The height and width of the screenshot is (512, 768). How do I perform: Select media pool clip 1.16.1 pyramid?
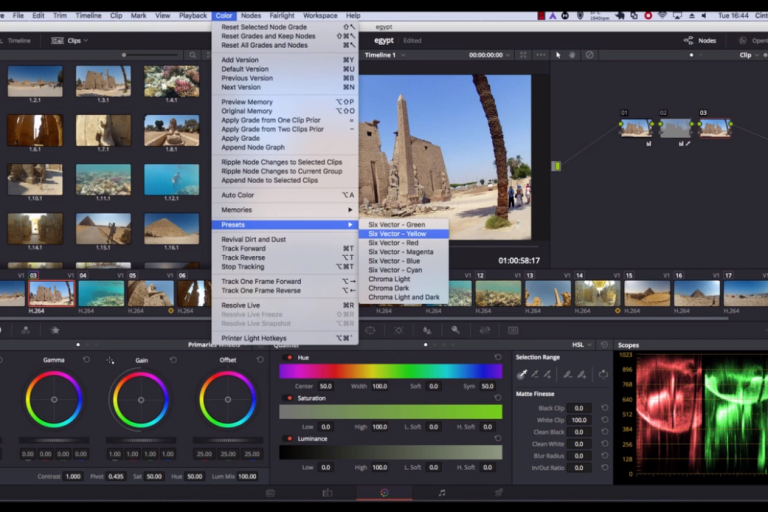click(171, 229)
